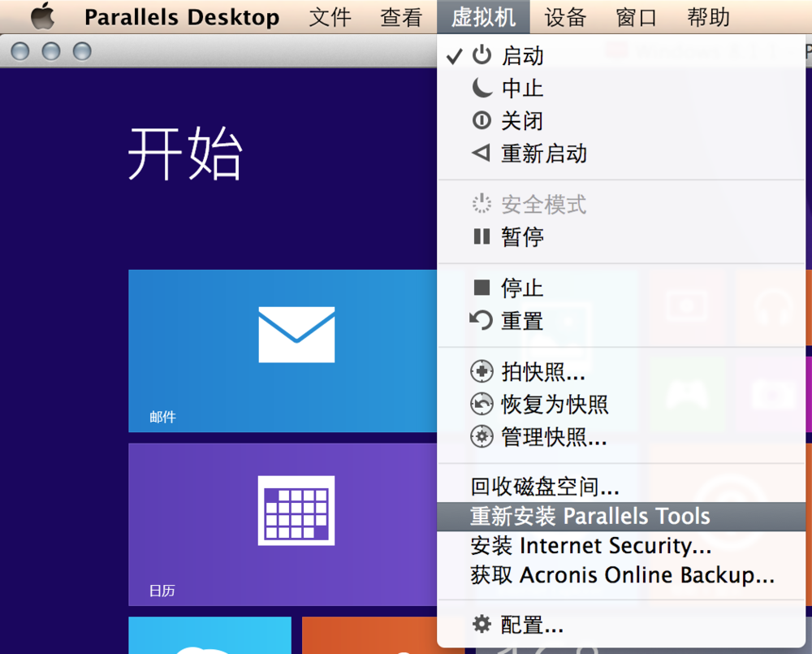Click the gear icon beside 配置
812x654 pixels.
pyautogui.click(x=482, y=624)
